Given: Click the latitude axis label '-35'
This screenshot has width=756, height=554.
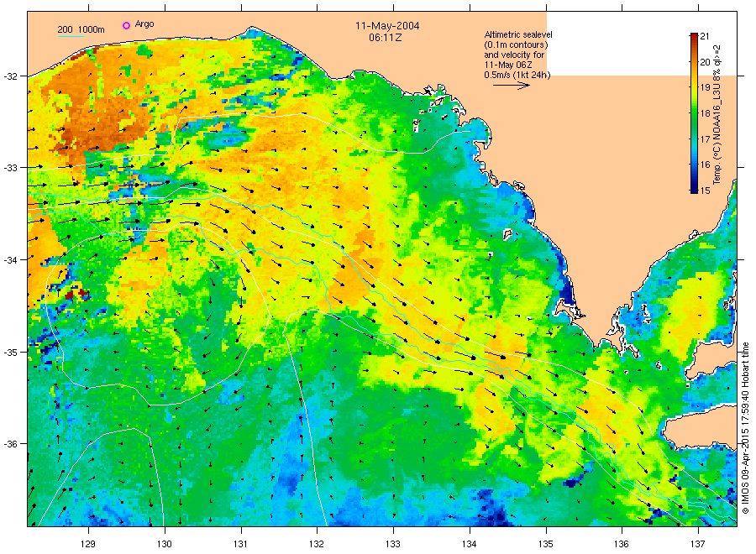Looking at the screenshot, I should pos(10,353).
